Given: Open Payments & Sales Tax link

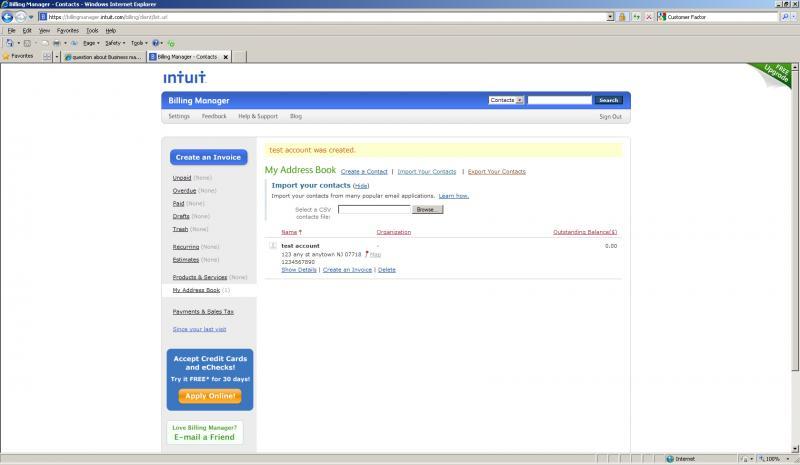Looking at the screenshot, I should click(x=203, y=311).
